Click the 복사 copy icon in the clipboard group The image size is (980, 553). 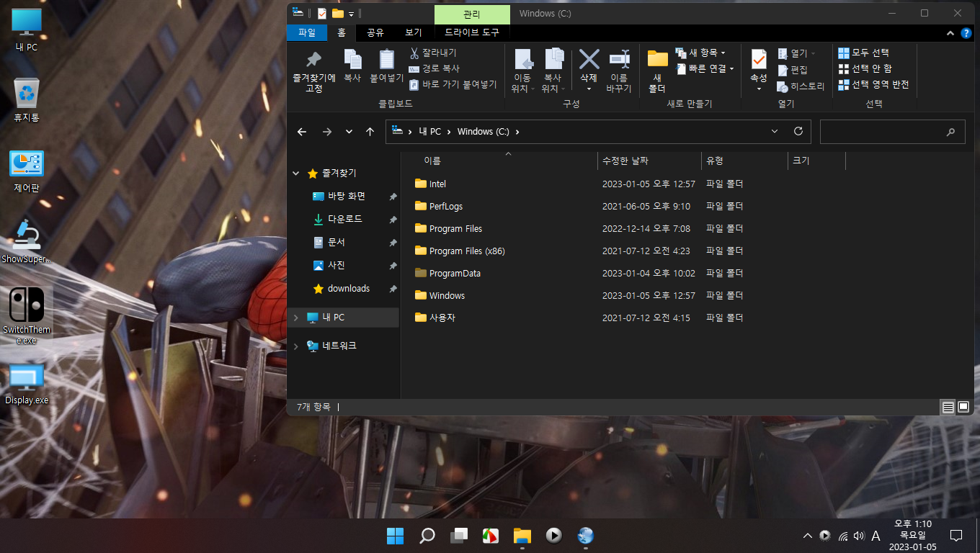(352, 60)
